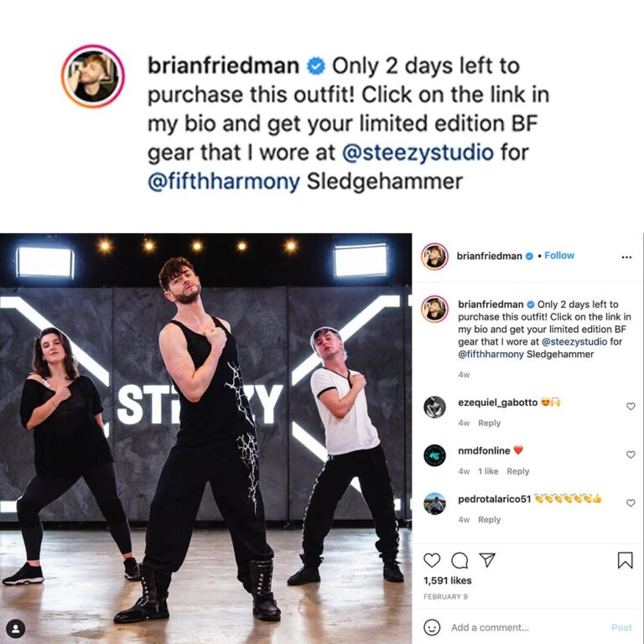The height and width of the screenshot is (644, 644).
Task: Like nmdfonline's comment
Action: [631, 454]
